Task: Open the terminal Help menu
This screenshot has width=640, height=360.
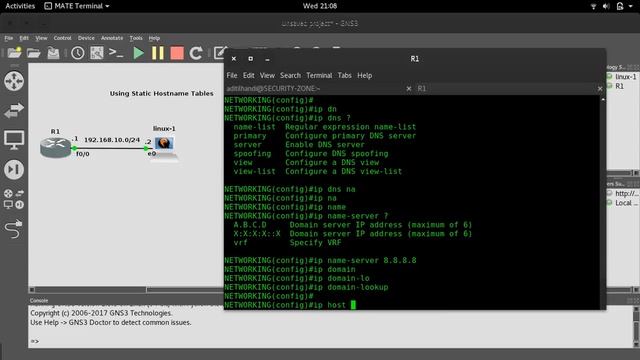Action: [364, 76]
